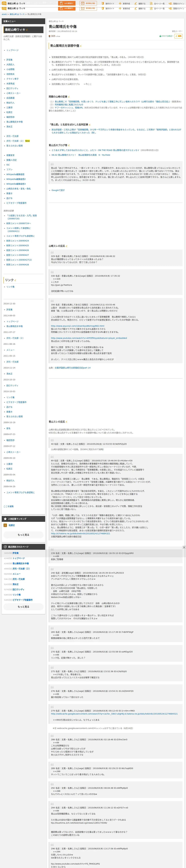Click the だれでも歓迎! label beside 編集
Screen dimensions: 186x868
(x=166, y=36)
